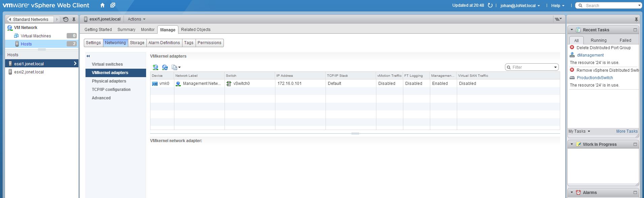644x198 pixels.
Task: Click the Delete Distributed Port Group error icon
Action: pos(572,47)
